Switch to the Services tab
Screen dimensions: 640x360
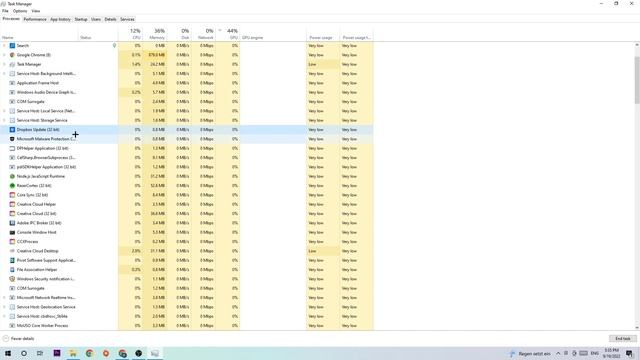(x=127, y=19)
